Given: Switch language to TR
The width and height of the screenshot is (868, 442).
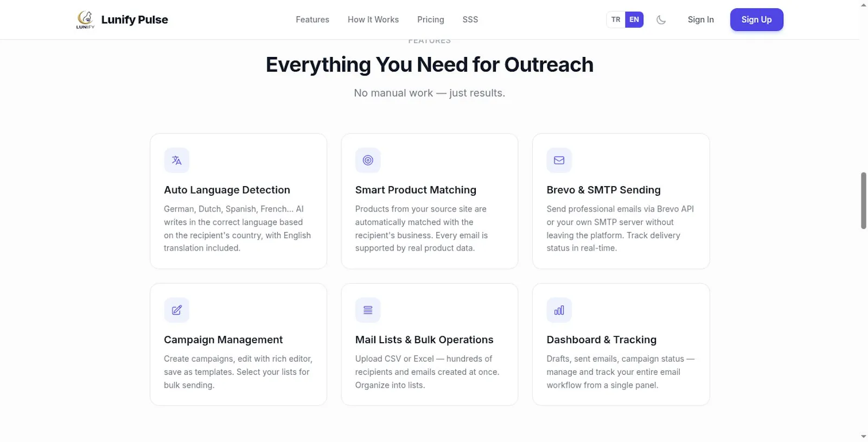Looking at the screenshot, I should (x=616, y=20).
